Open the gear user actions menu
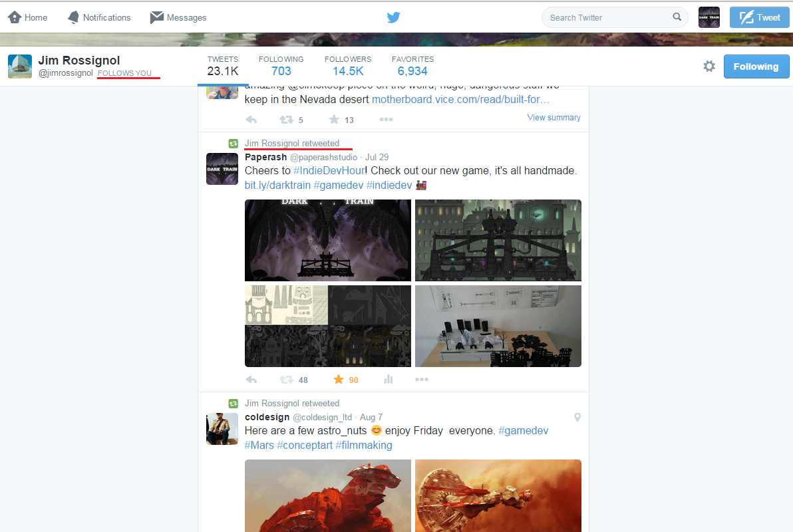 (x=709, y=66)
